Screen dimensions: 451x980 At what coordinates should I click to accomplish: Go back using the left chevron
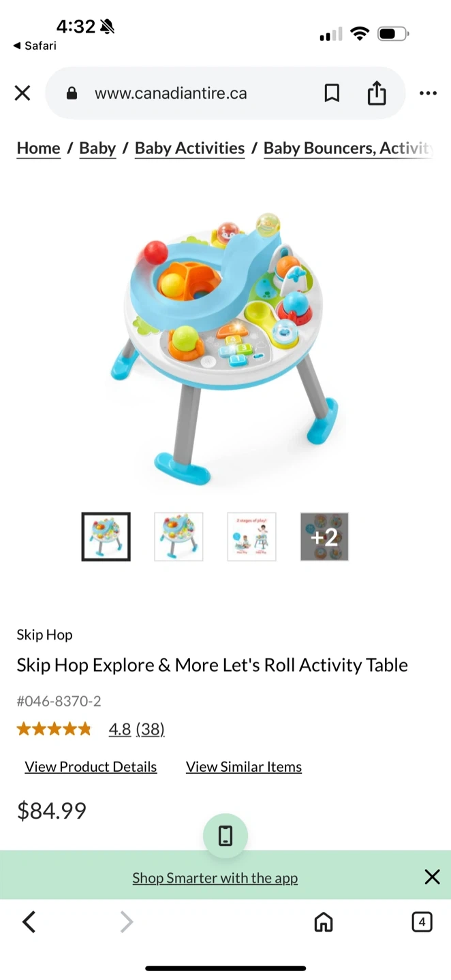29,922
